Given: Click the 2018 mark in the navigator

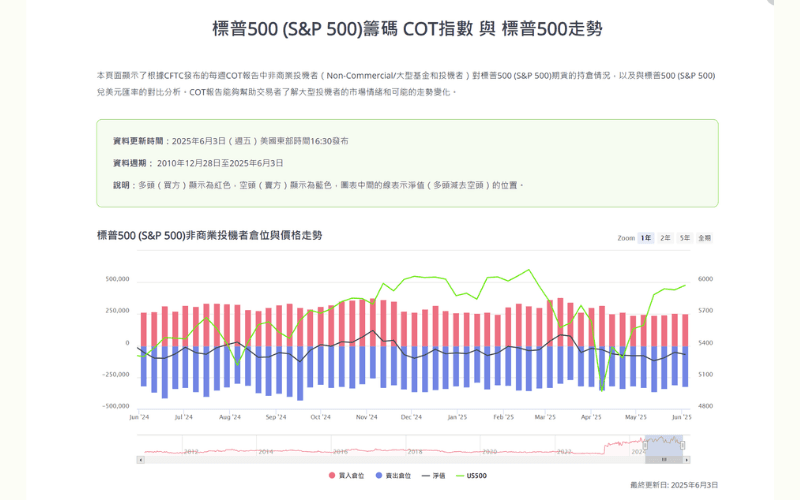Looking at the screenshot, I should click(415, 452).
